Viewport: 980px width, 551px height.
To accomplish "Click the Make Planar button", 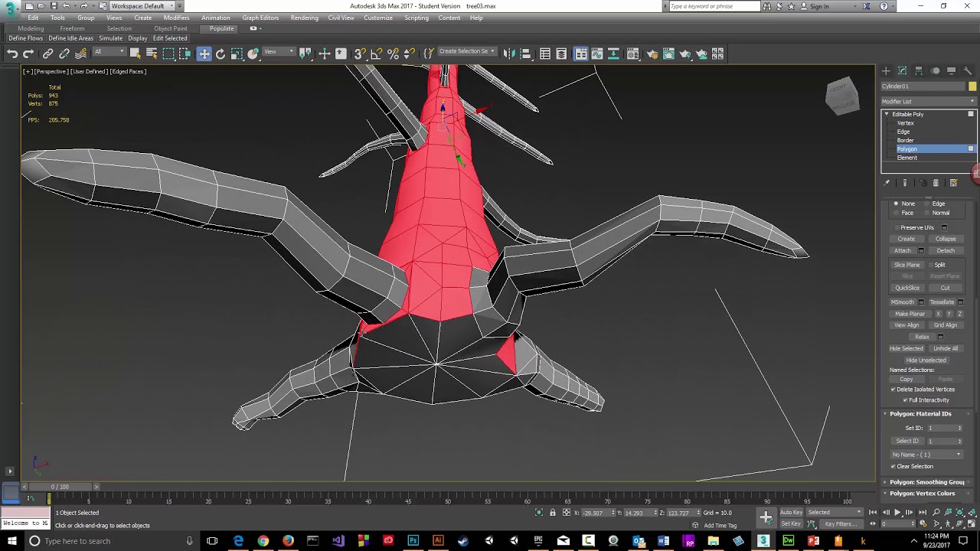I will (x=910, y=314).
